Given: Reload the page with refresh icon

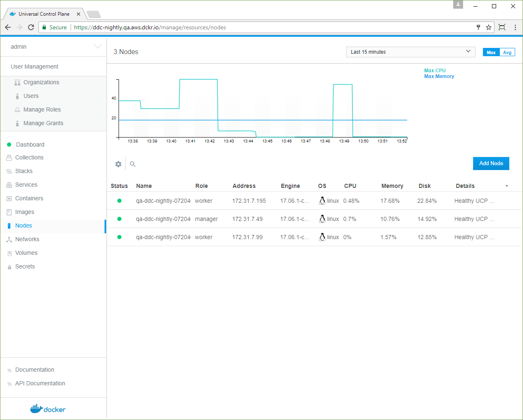Looking at the screenshot, I should pos(31,27).
